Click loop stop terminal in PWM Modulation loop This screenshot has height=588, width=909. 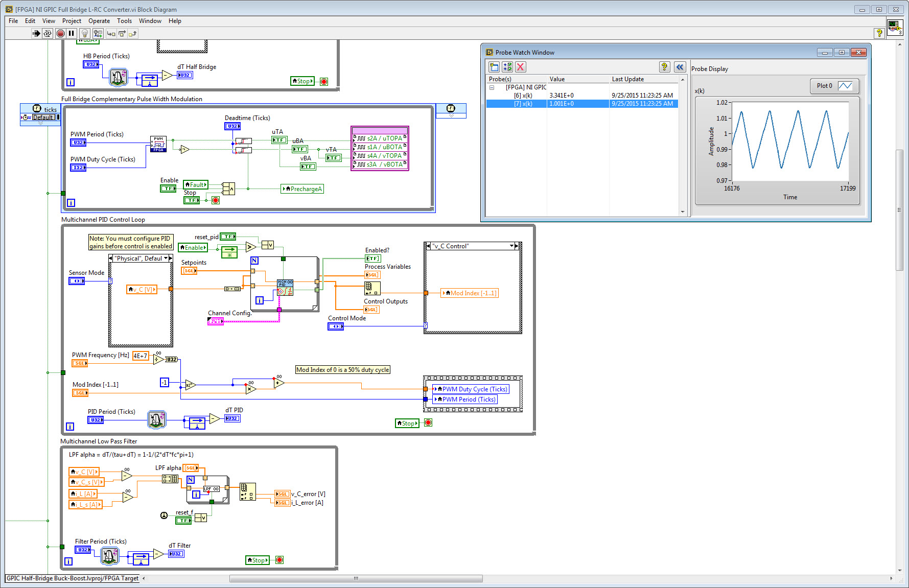[x=216, y=200]
